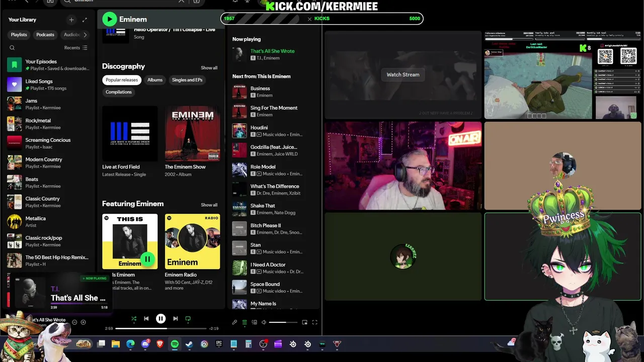The height and width of the screenshot is (362, 644).
Task: Dismiss the Kicks goal bar X
Action: (309, 19)
